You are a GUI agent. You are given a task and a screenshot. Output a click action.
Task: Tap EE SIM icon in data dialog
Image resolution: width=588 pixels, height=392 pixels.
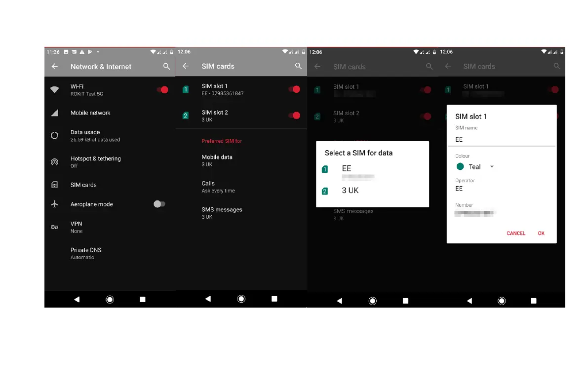click(x=325, y=169)
